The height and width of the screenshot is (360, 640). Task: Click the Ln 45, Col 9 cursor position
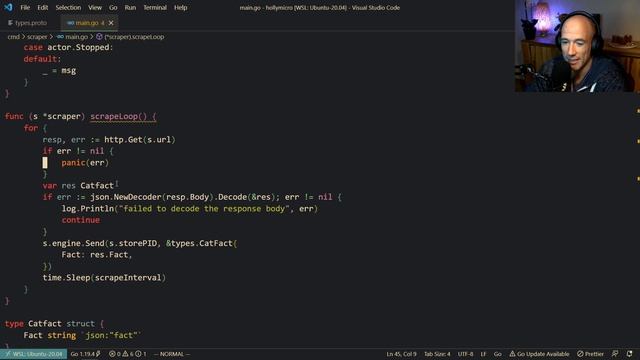click(x=402, y=354)
